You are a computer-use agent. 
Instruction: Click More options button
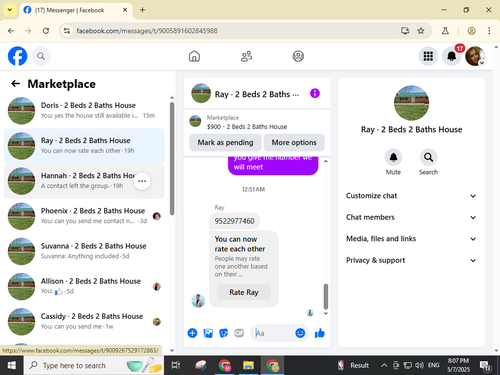pos(294,143)
